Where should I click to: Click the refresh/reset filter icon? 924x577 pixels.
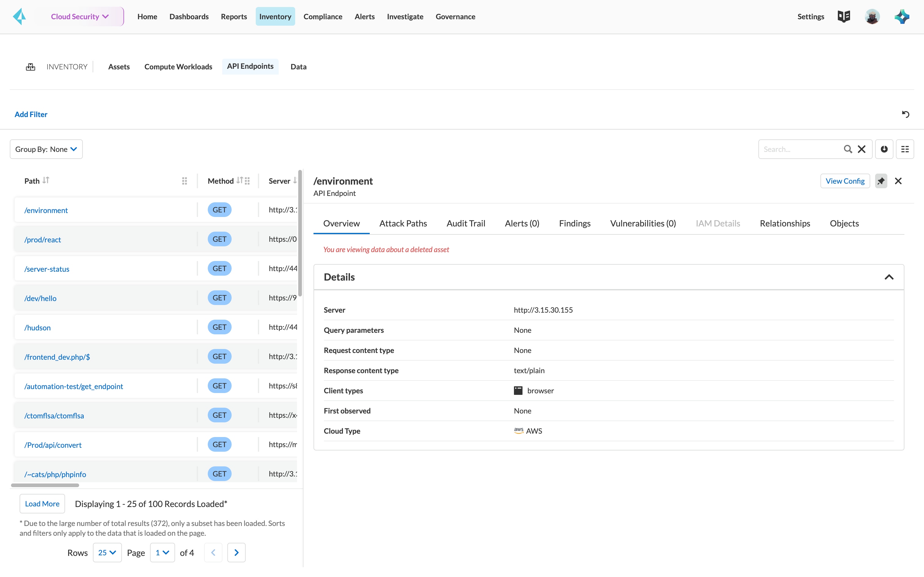(905, 114)
